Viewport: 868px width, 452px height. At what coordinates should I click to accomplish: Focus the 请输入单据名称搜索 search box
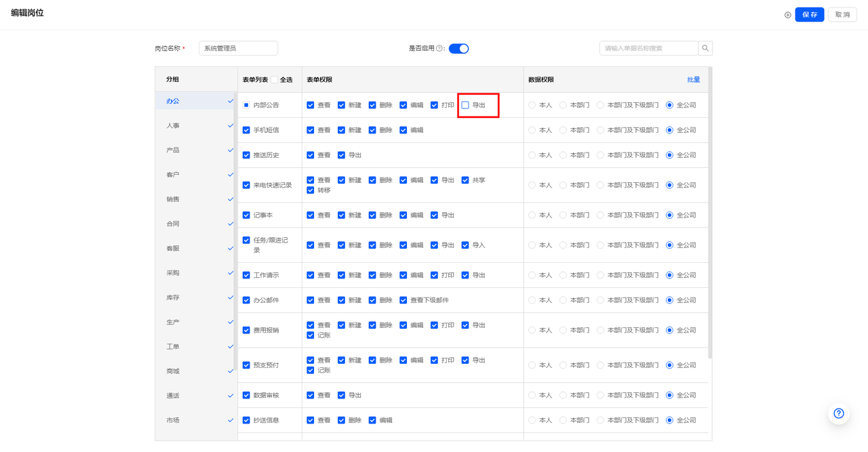pyautogui.click(x=649, y=48)
